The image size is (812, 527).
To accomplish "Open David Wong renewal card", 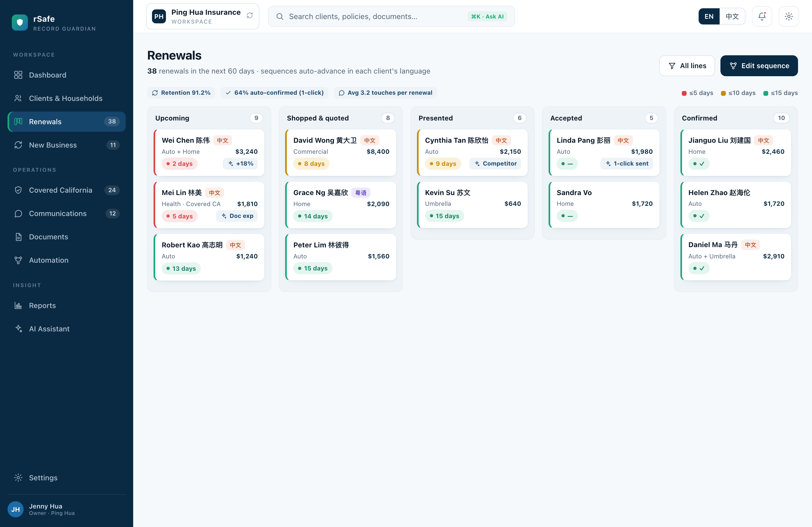I will point(341,152).
